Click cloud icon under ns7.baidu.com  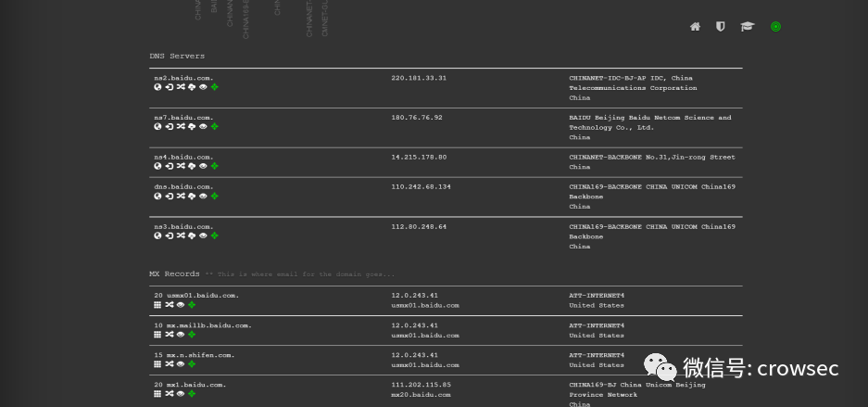192,126
